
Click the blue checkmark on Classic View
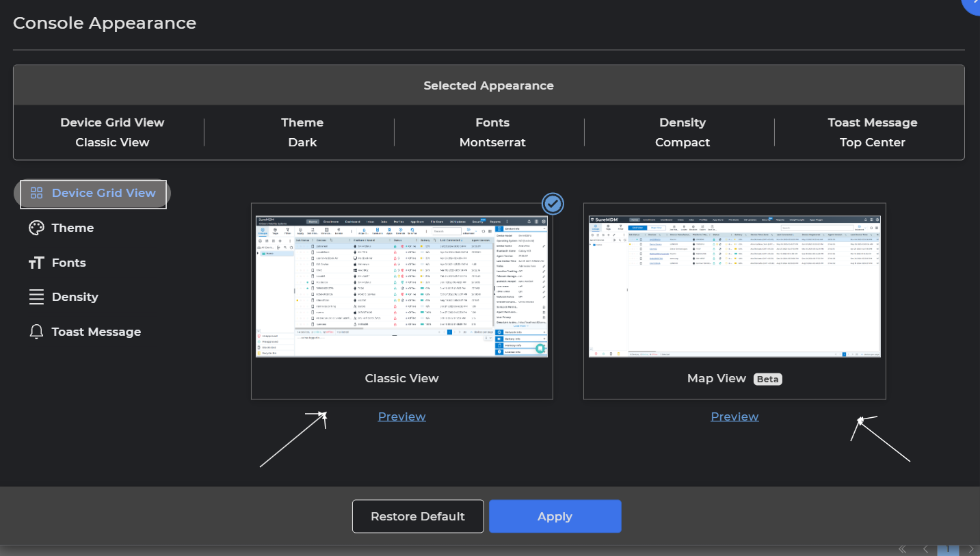(x=553, y=203)
